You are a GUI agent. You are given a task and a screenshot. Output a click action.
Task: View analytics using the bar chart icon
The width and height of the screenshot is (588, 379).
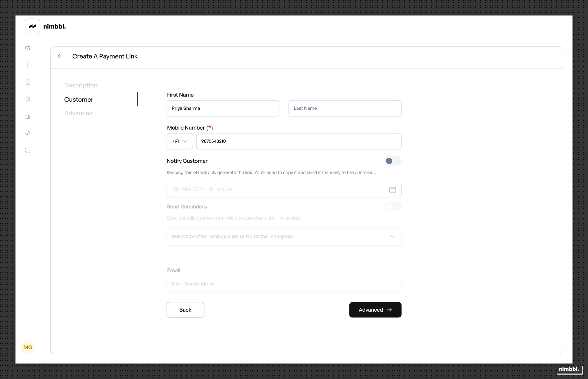click(x=28, y=116)
